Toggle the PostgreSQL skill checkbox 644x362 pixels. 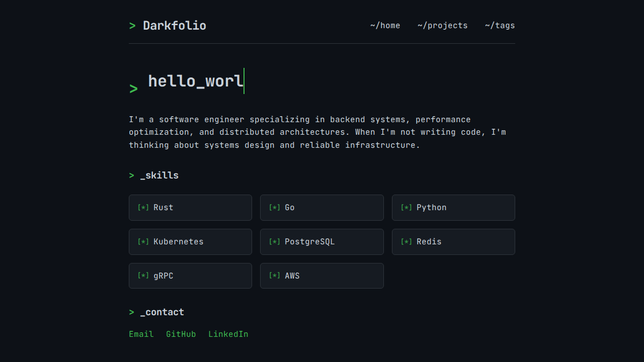coord(275,241)
